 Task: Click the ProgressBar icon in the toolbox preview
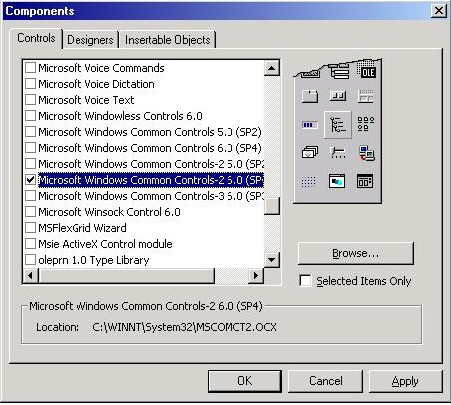point(310,125)
